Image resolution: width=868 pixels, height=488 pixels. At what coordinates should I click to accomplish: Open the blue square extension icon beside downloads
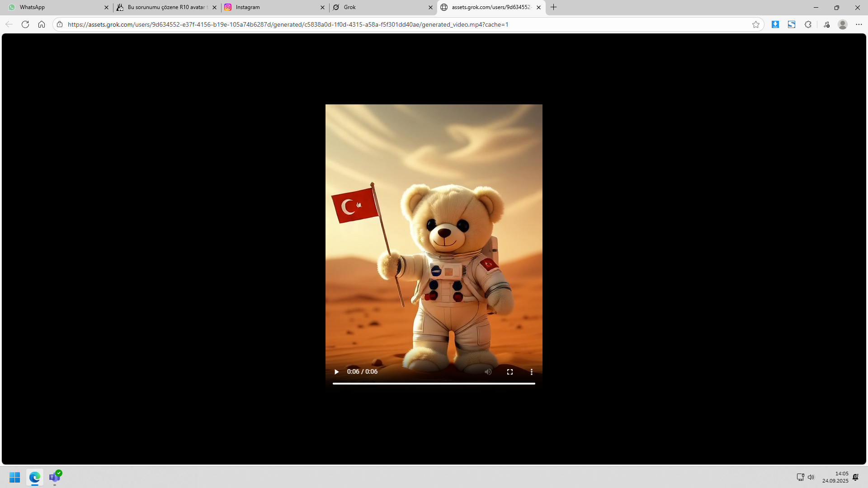(x=792, y=24)
